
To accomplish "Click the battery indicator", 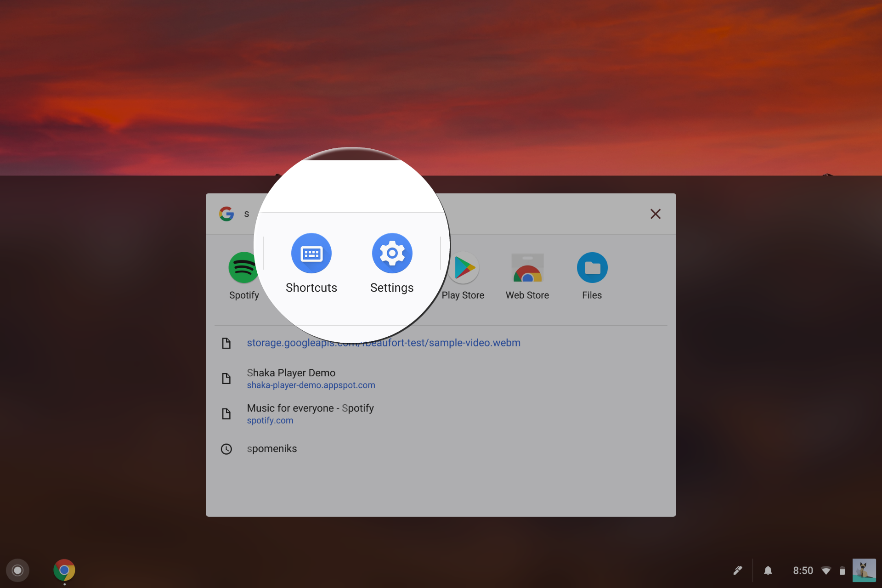I will [842, 570].
